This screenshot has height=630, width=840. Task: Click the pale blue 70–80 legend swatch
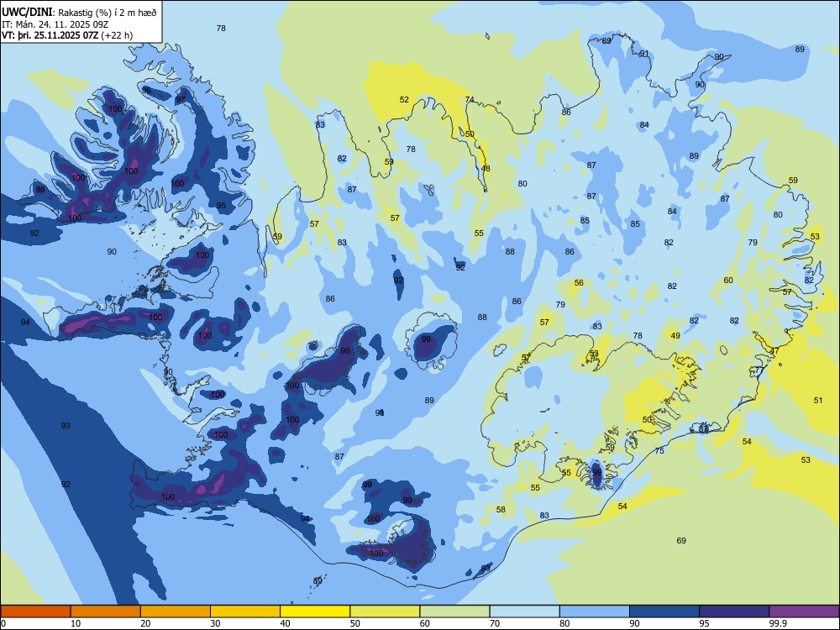(x=524, y=612)
